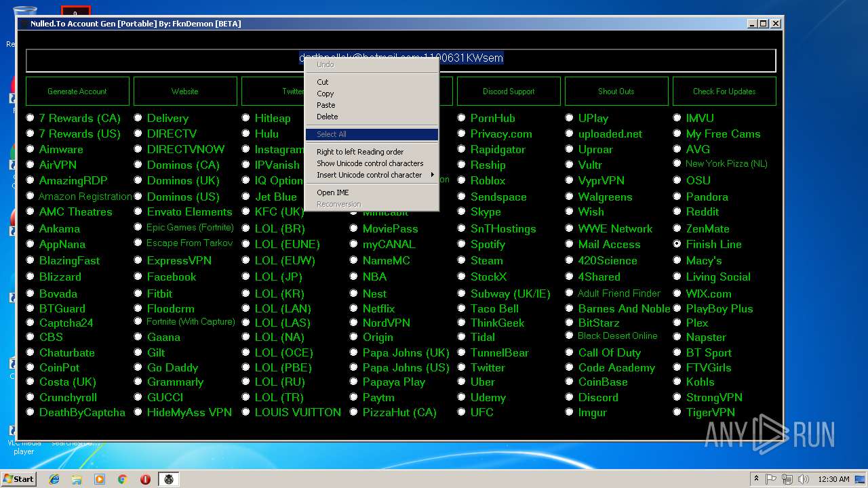Select the Plex radio button

tap(677, 323)
